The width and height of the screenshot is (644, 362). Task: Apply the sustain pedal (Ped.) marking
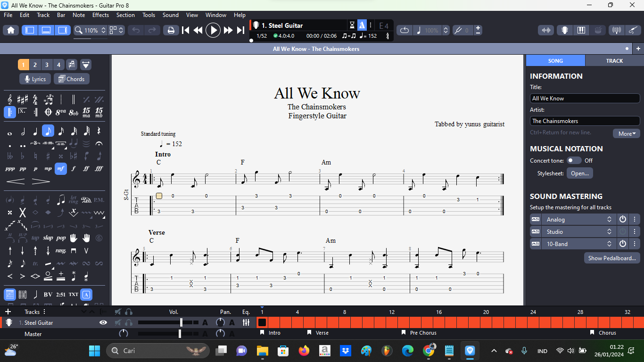point(86,200)
